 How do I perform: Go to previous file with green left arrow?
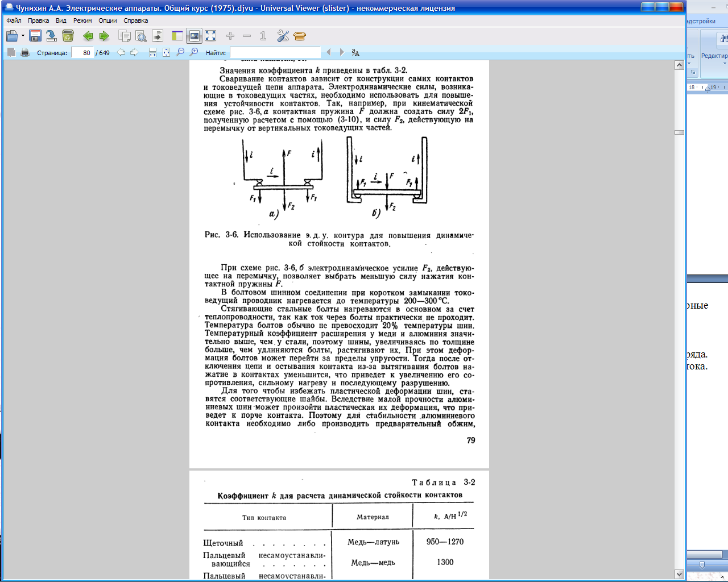pos(88,36)
